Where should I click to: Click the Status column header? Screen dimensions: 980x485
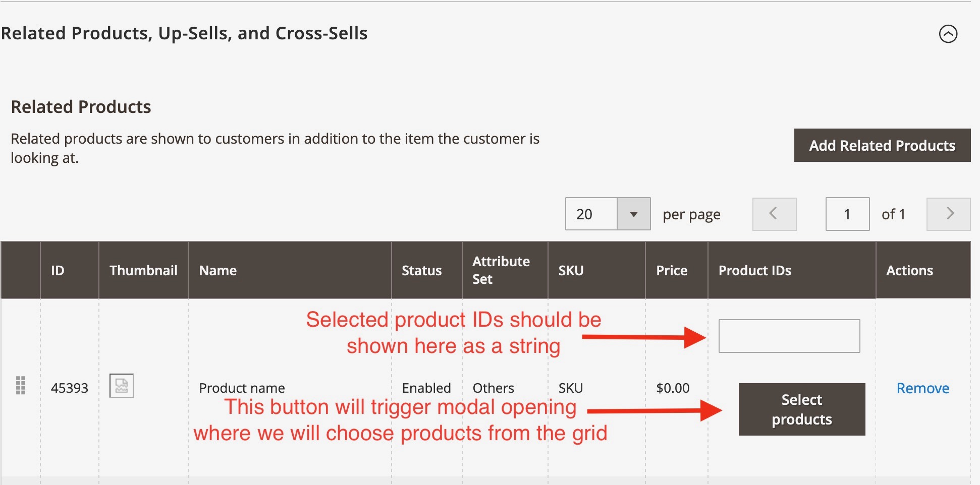click(x=422, y=270)
